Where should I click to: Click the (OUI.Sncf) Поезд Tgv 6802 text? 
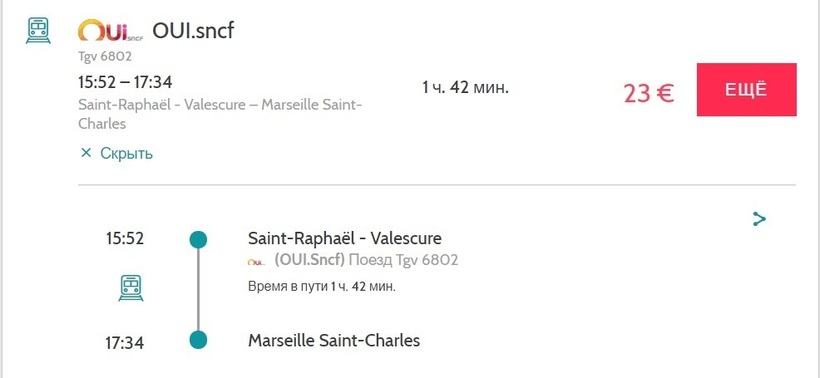click(366, 260)
